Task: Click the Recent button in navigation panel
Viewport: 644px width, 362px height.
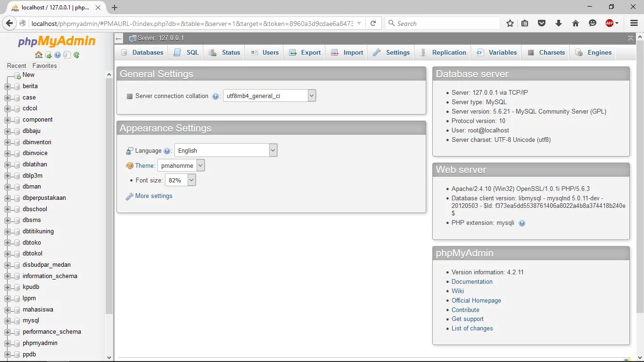Action: click(17, 66)
